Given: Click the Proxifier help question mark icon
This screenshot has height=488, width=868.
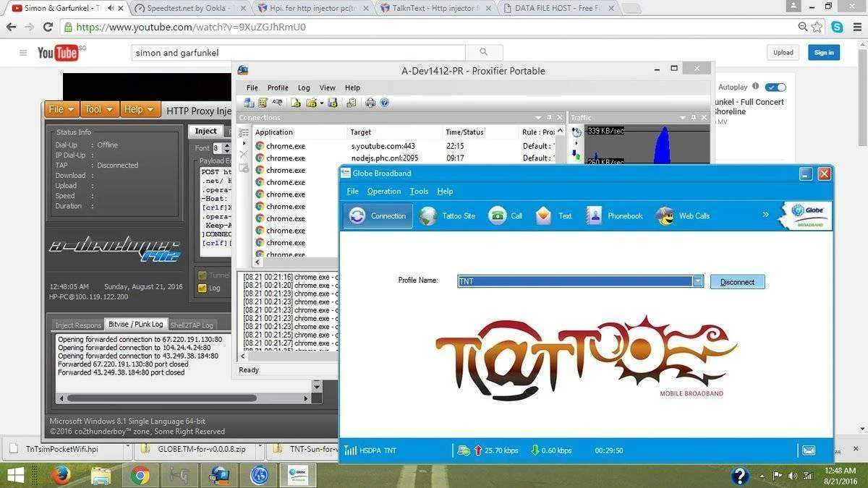Looking at the screenshot, I should (x=385, y=103).
